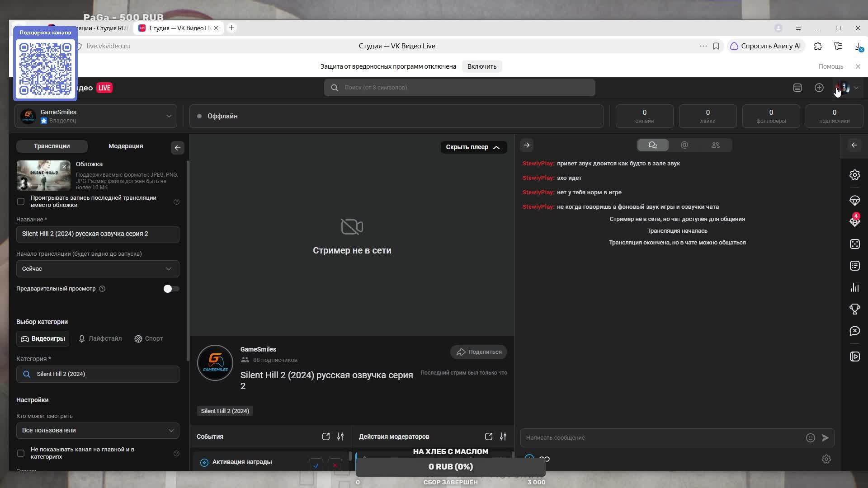This screenshot has height=488, width=868.
Task: Approve the reward activation
Action: click(x=316, y=465)
